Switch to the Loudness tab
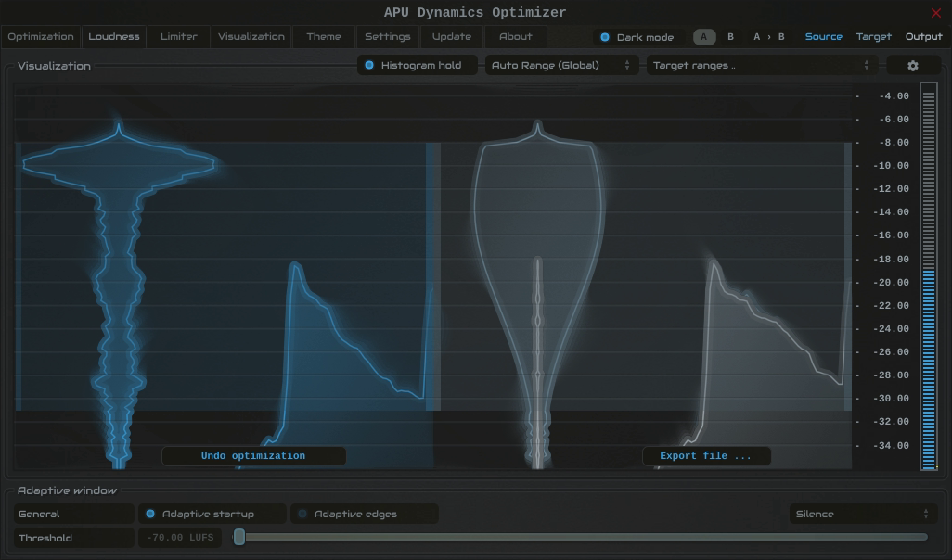The height and width of the screenshot is (560, 952). click(113, 37)
